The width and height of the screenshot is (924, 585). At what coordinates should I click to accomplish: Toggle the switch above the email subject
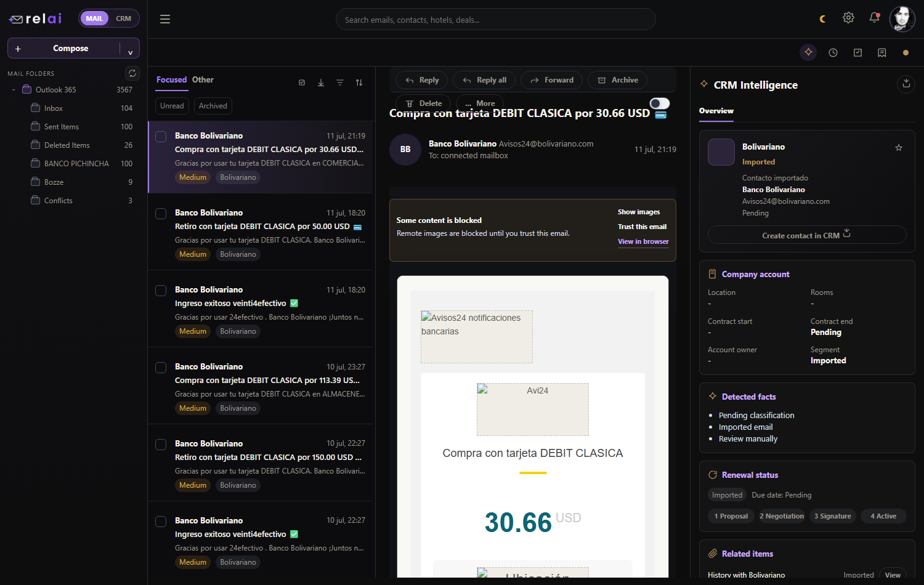click(x=660, y=103)
